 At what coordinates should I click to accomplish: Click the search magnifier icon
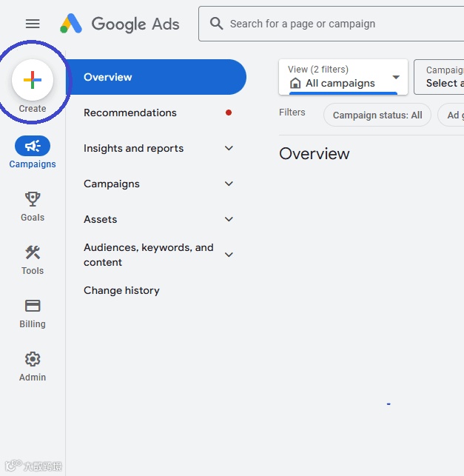click(x=216, y=24)
